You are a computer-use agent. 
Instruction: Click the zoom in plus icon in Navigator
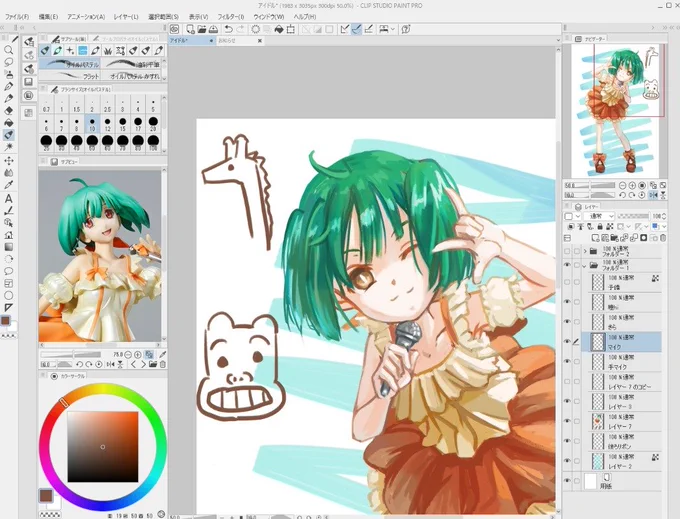coord(632,186)
